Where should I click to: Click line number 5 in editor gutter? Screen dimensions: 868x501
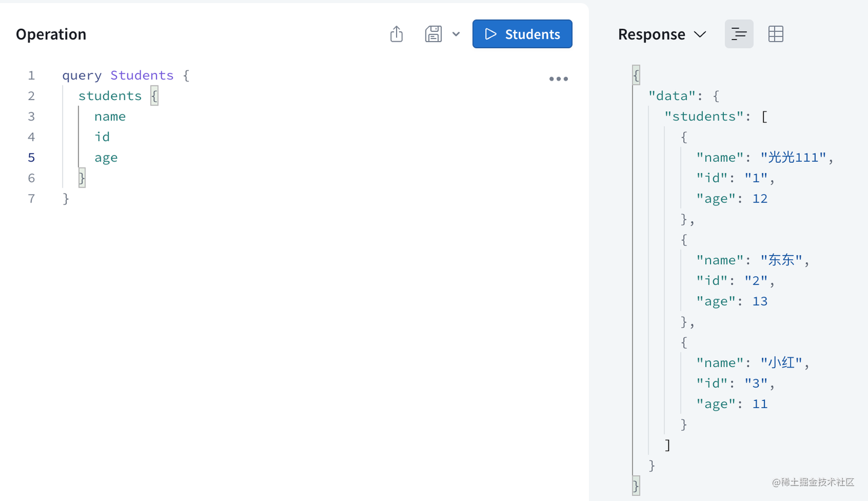(x=31, y=157)
